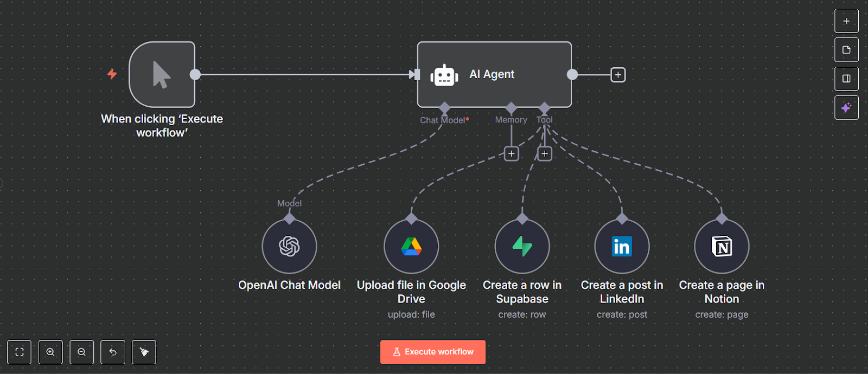Click the add node plus button top right
The width and height of the screenshot is (868, 374).
click(x=846, y=21)
